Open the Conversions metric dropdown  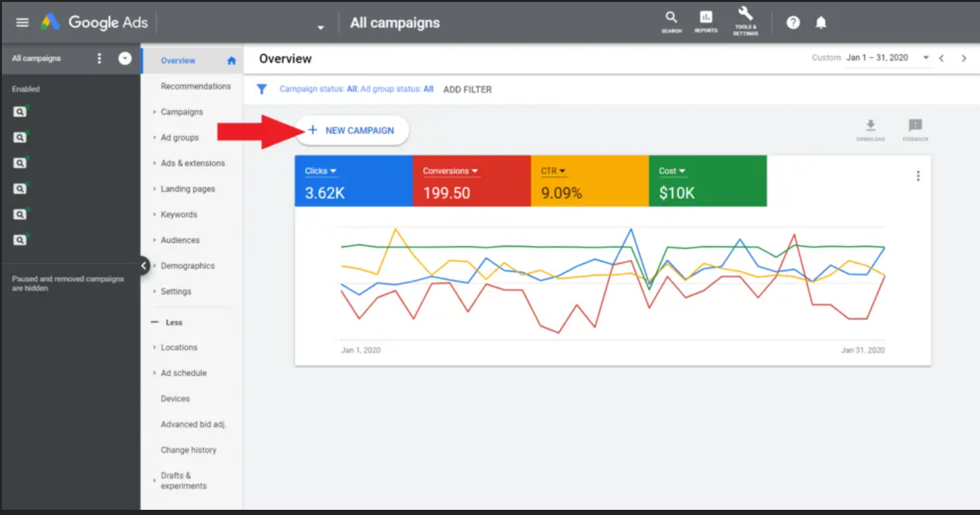pos(450,171)
